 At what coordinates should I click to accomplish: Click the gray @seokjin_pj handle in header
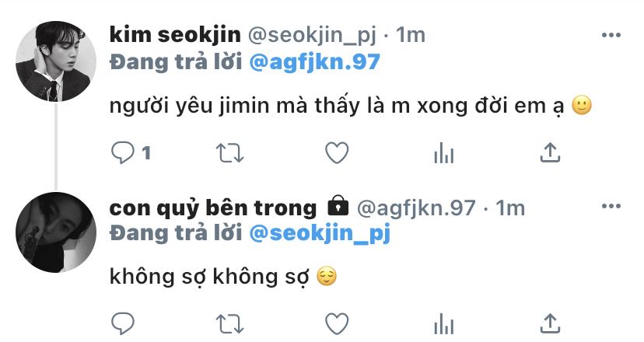click(312, 36)
